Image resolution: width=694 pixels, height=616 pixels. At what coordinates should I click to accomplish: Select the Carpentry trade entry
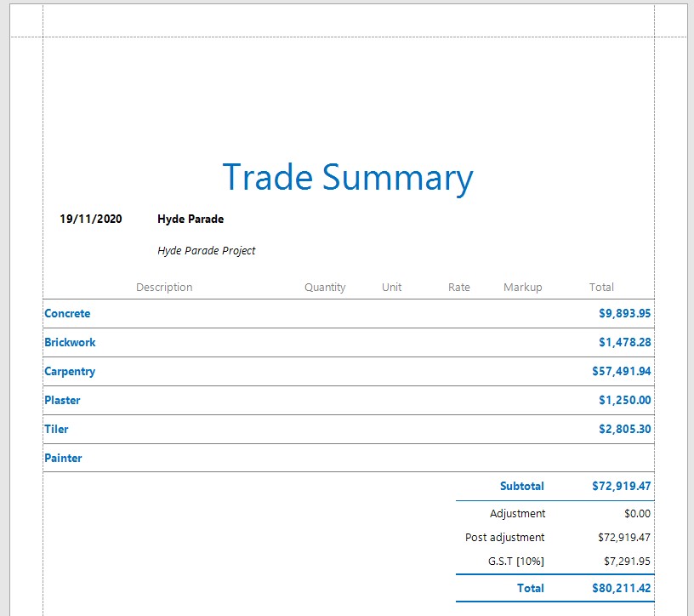coord(70,372)
